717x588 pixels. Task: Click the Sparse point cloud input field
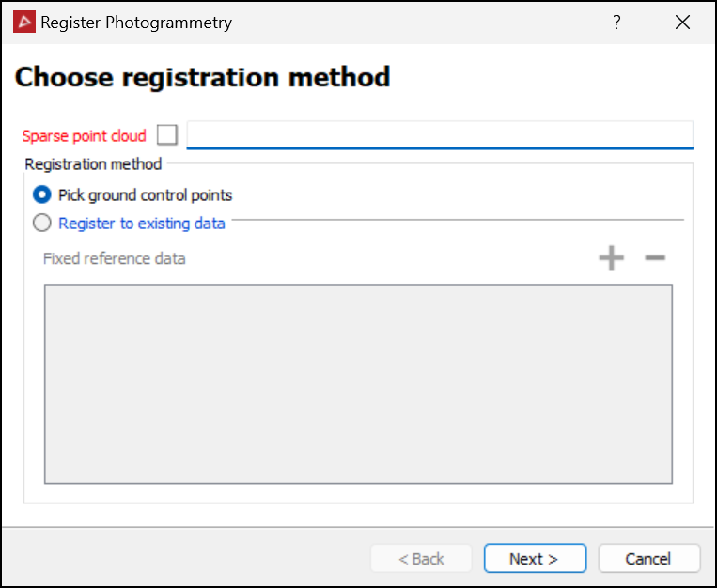(440, 135)
